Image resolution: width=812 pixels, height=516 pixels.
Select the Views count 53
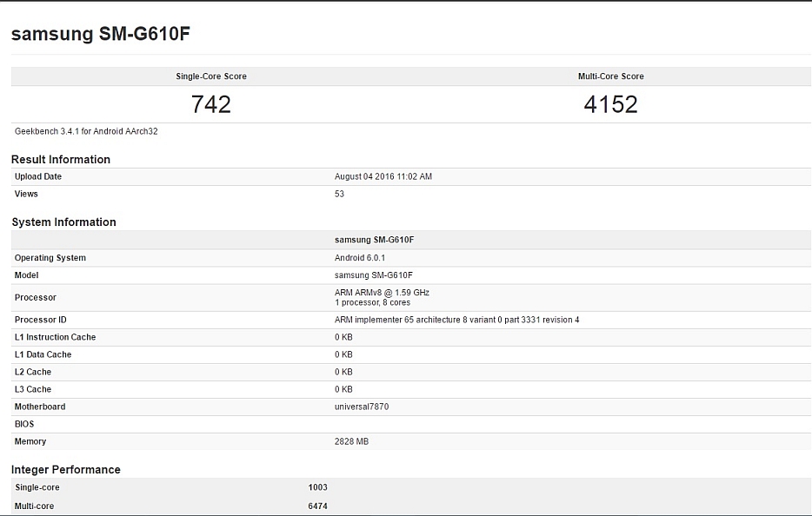tap(339, 194)
